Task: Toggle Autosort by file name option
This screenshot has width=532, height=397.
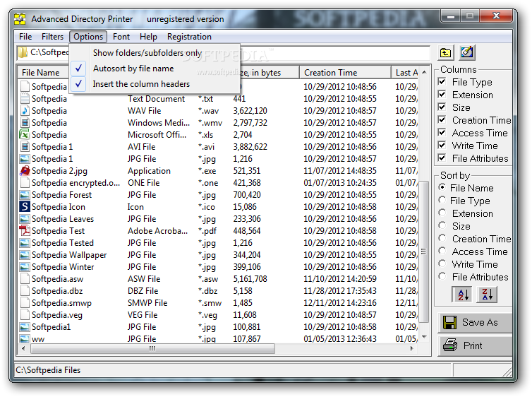Action: [155, 69]
